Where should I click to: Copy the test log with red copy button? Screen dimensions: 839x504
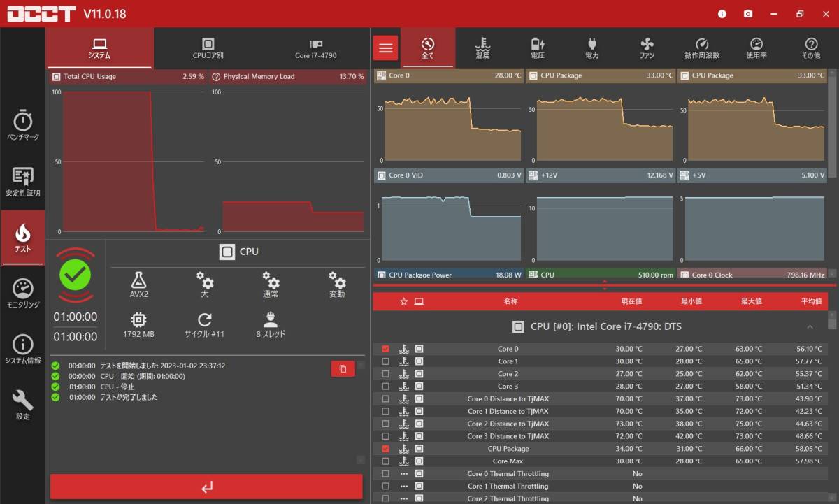[343, 368]
